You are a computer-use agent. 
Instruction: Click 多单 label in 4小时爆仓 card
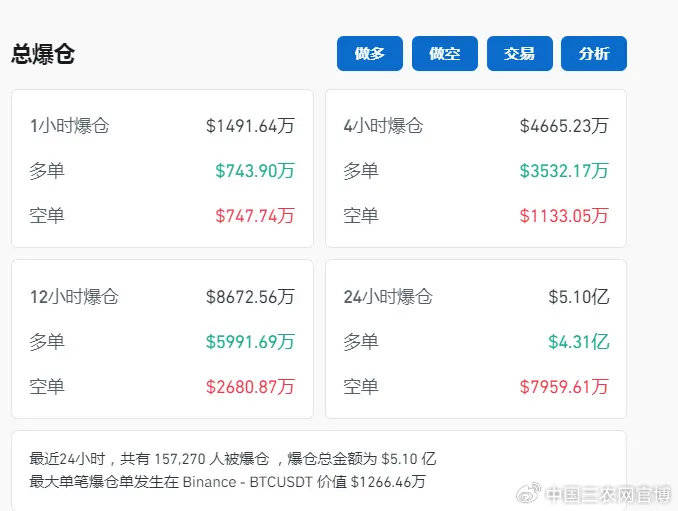361,171
